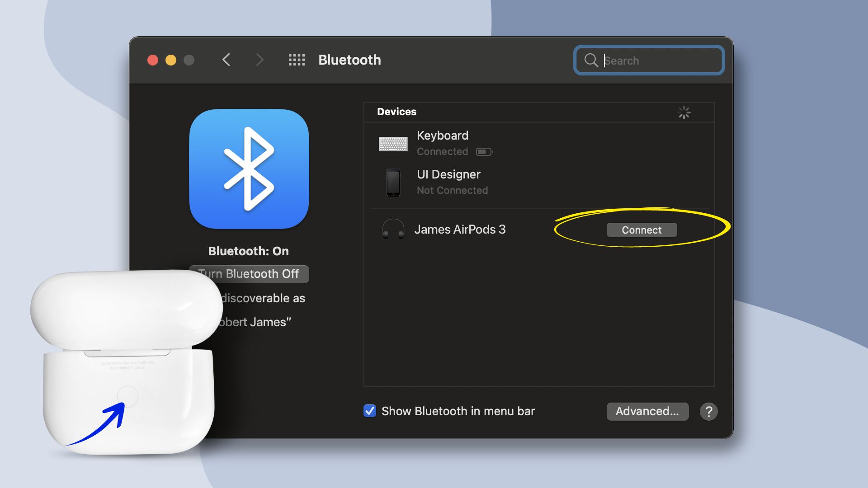Click the magnifying glass search icon
The width and height of the screenshot is (868, 488).
click(x=591, y=60)
